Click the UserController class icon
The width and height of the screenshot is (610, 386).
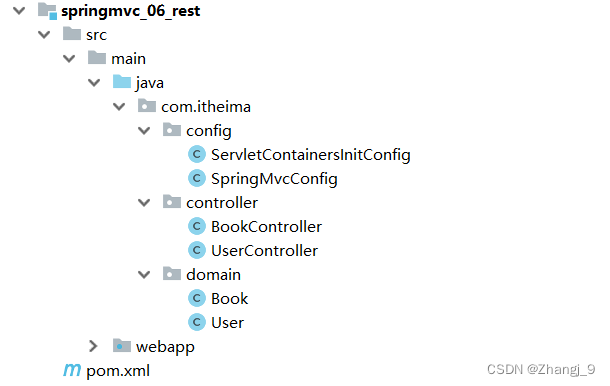[x=197, y=251]
